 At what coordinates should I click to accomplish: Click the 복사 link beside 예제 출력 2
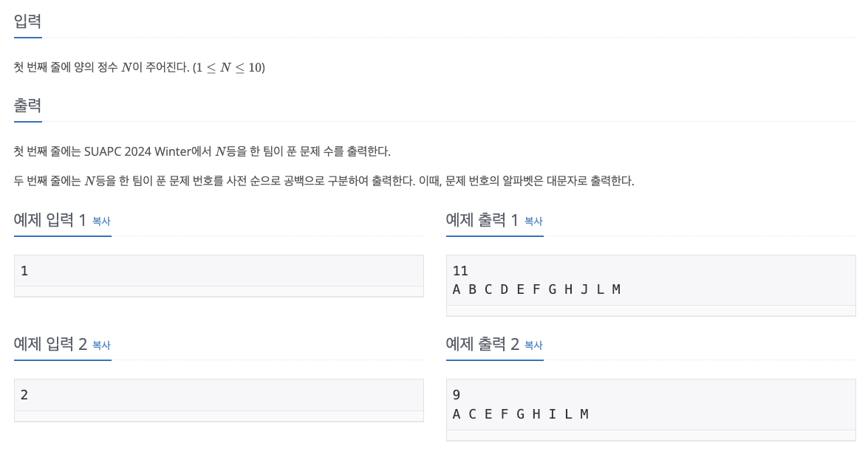533,346
